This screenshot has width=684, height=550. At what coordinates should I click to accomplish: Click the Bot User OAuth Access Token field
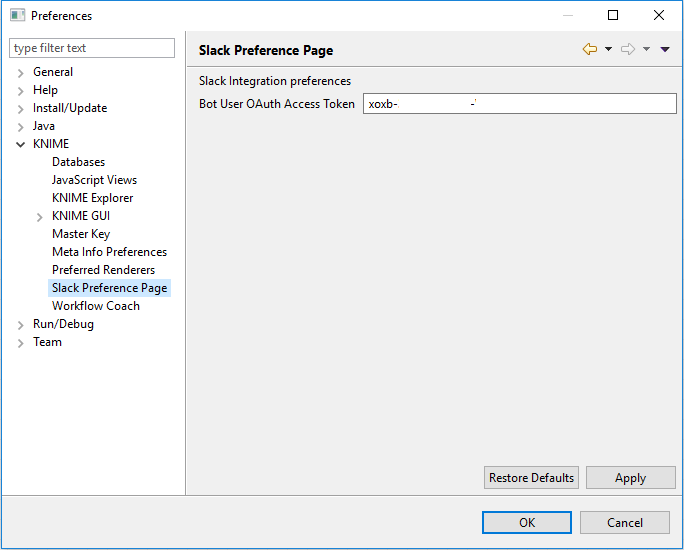pos(520,104)
